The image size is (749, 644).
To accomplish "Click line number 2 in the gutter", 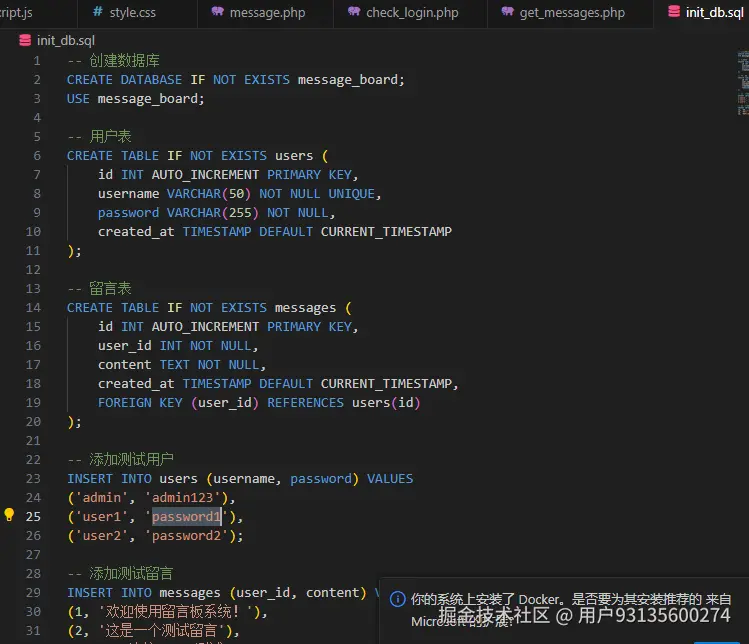I will click(x=37, y=80).
